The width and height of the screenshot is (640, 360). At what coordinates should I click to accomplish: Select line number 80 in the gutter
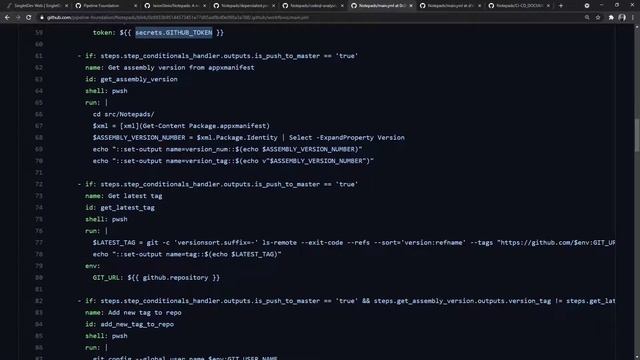click(39, 278)
